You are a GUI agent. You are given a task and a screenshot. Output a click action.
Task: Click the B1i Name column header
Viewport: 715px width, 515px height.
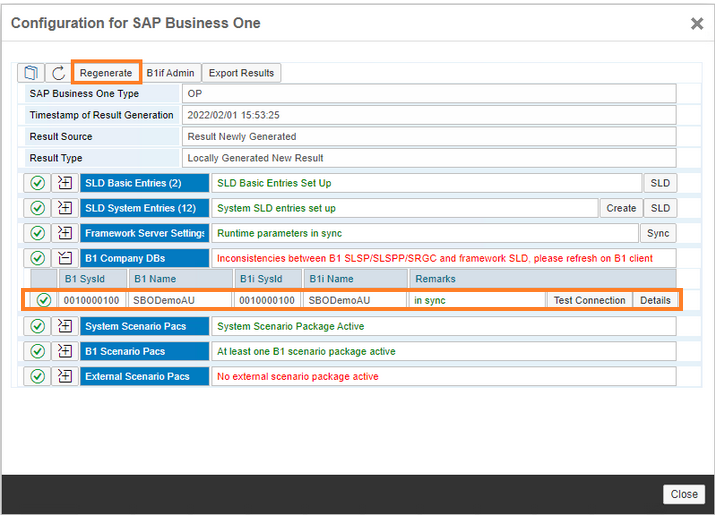(356, 279)
